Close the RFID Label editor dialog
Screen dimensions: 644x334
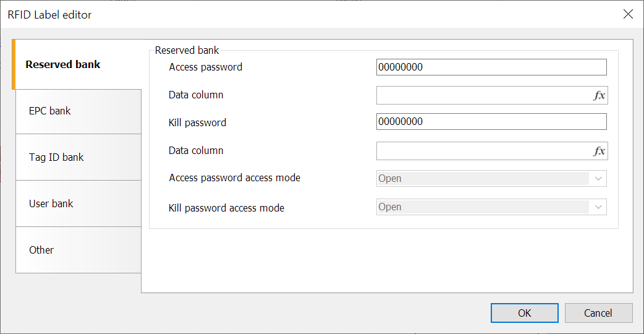(x=628, y=14)
